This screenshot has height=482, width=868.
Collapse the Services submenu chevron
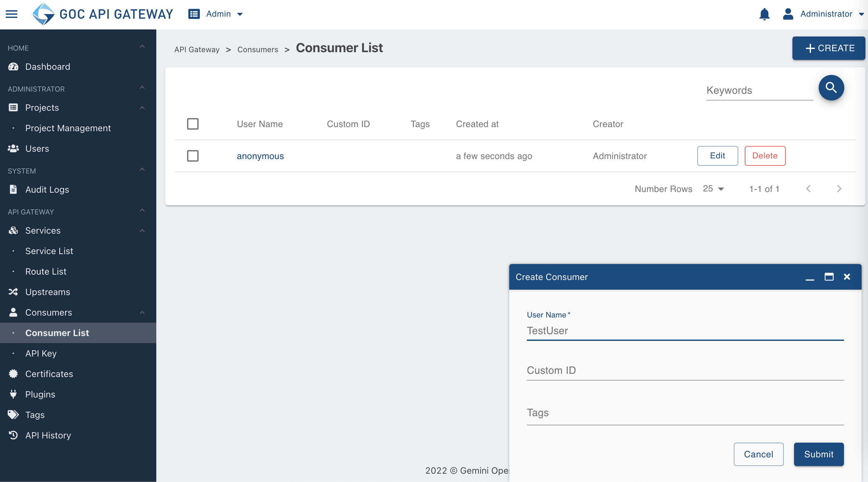pyautogui.click(x=142, y=230)
